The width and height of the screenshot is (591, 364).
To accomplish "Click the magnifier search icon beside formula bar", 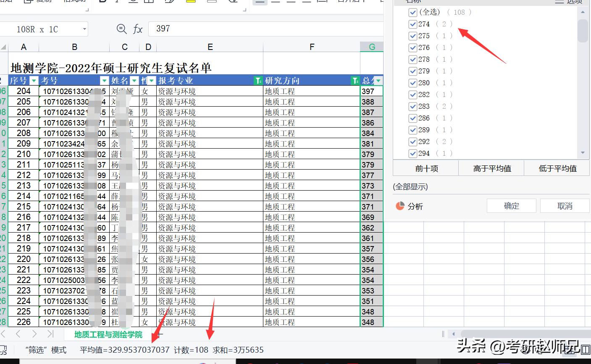I will tap(121, 29).
